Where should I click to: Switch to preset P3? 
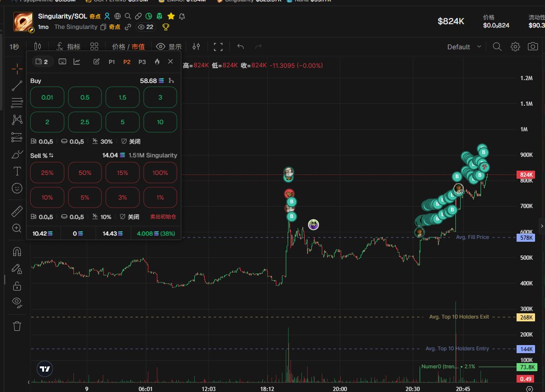(x=142, y=62)
